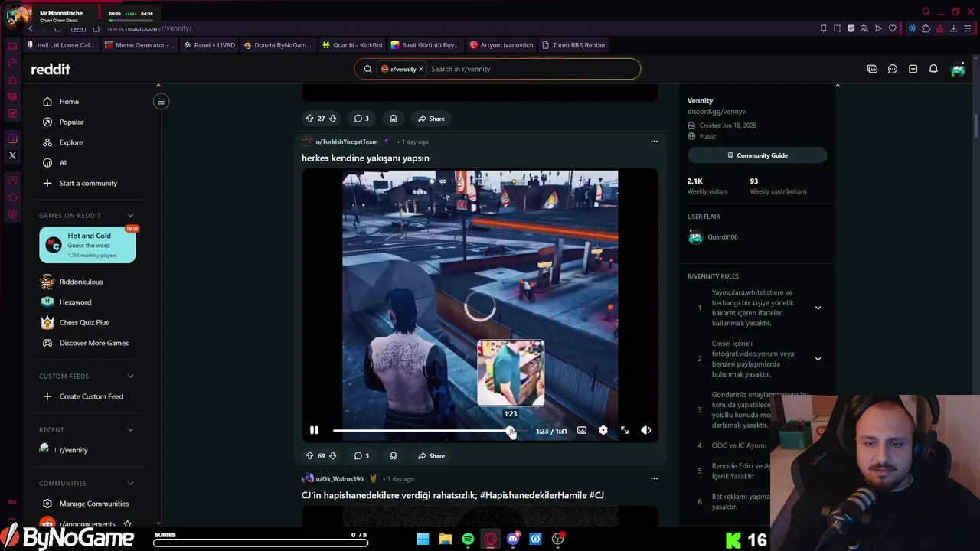Open user profile u/Ok_Walrus396
Viewport: 980px width, 551px height.
tap(339, 478)
